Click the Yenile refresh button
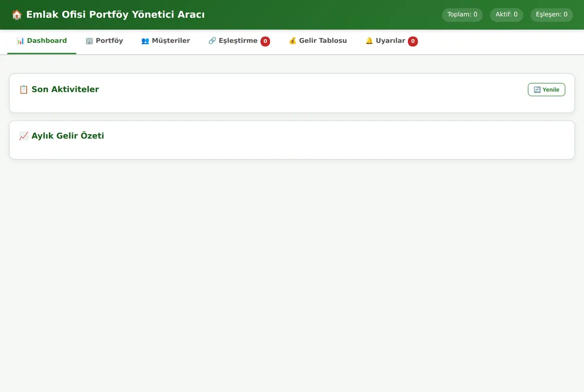 point(547,89)
